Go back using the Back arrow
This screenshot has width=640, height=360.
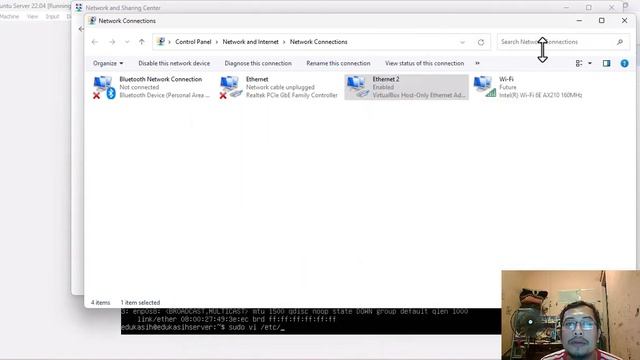pos(95,42)
